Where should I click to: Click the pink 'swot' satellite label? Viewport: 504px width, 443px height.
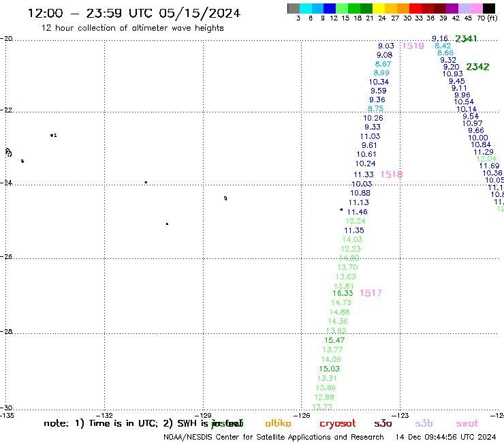467,423
